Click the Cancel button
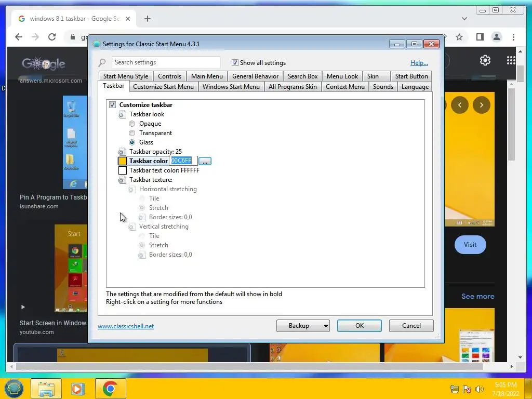532x399 pixels. coord(411,326)
